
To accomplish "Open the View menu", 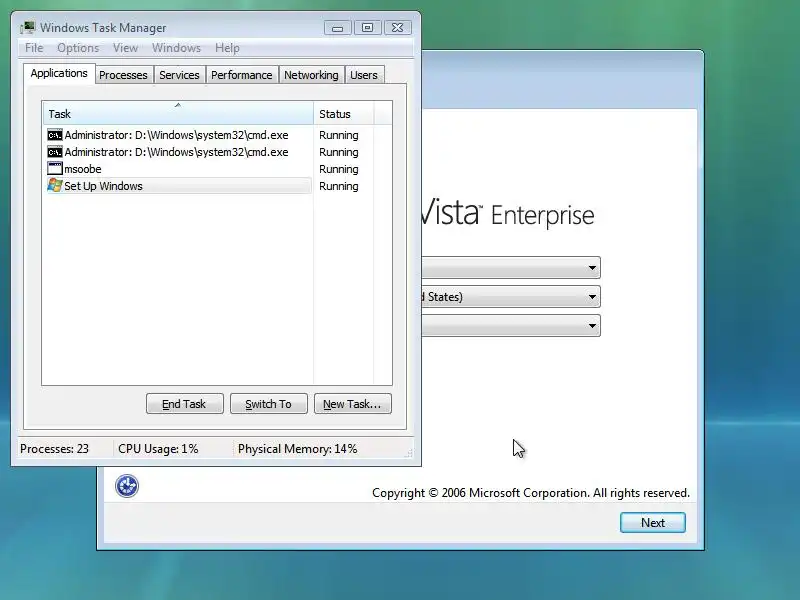I will (126, 48).
